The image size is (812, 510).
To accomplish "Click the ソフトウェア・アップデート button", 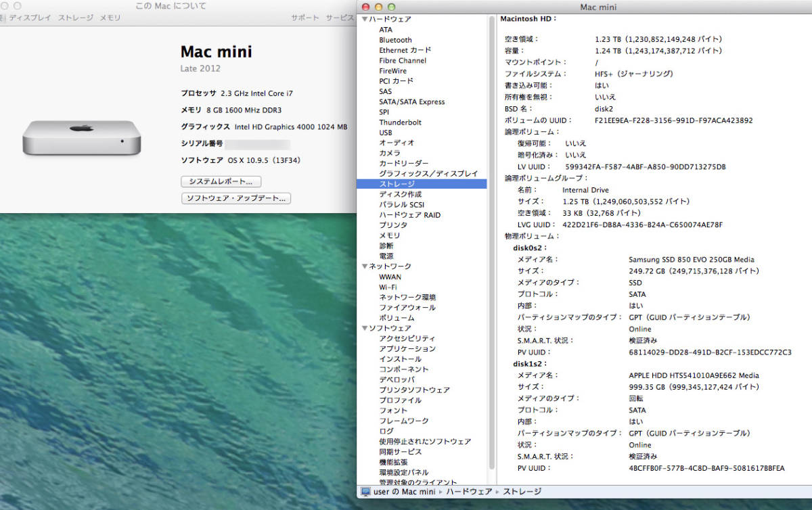I will (236, 198).
